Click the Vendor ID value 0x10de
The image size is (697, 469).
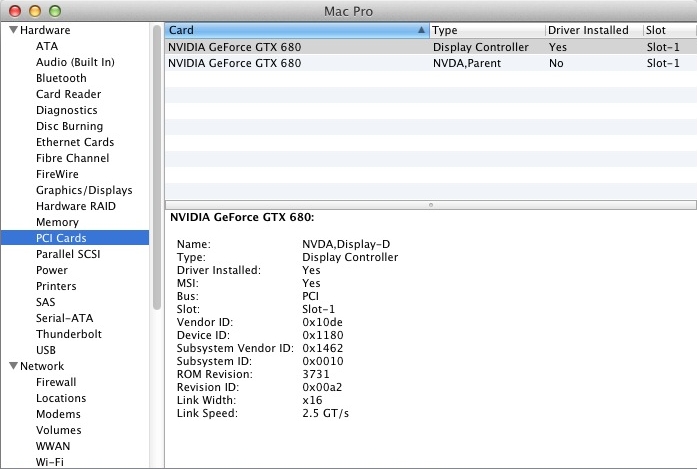point(322,322)
